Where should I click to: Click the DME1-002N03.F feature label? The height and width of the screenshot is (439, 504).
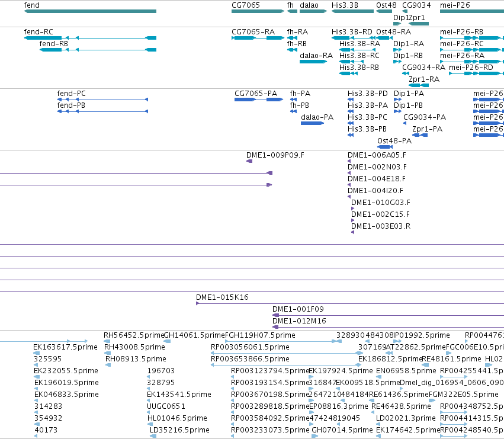coord(377,167)
